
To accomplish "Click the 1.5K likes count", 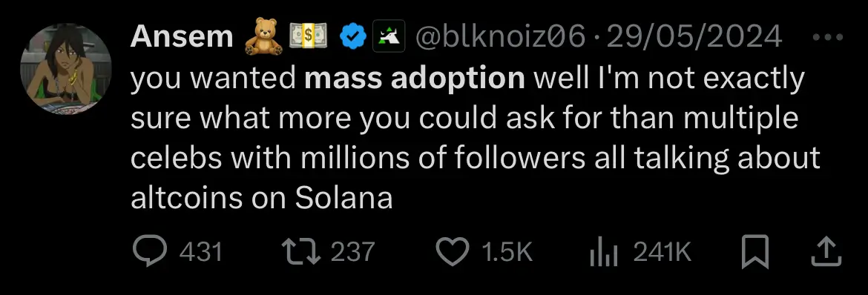I will click(507, 252).
